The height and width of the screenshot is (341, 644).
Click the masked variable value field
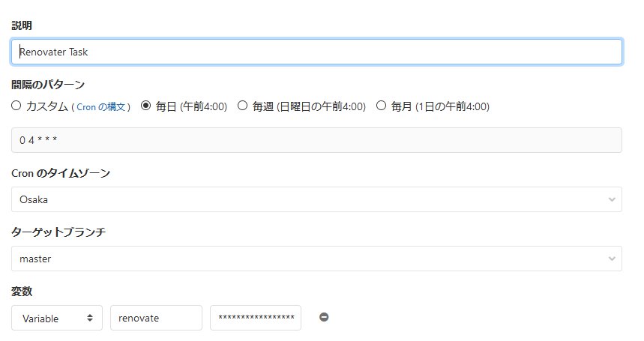tap(255, 318)
